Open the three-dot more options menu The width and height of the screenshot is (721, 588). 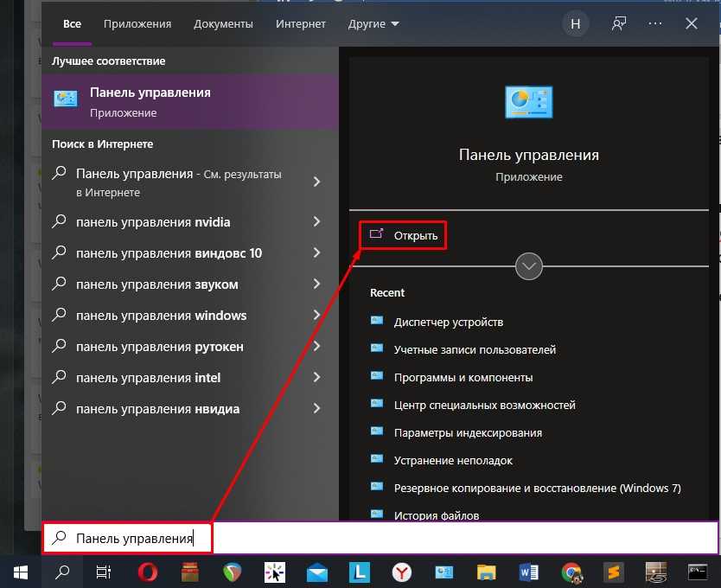655,24
